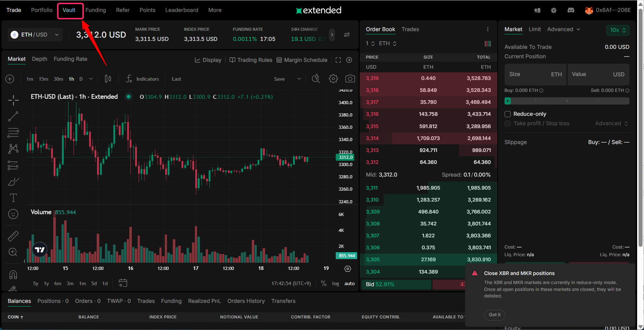The width and height of the screenshot is (644, 330).
Task: Open the Discord icon in header
Action: [571, 10]
